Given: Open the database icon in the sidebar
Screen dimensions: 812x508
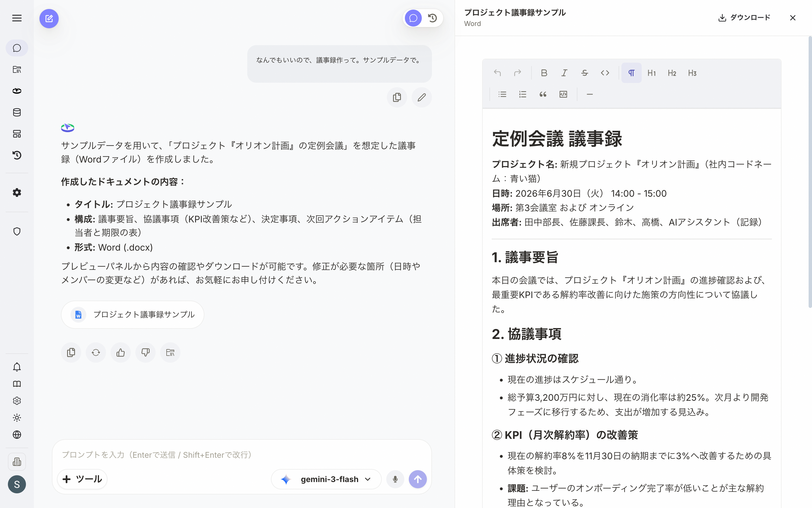Looking at the screenshot, I should (x=17, y=112).
